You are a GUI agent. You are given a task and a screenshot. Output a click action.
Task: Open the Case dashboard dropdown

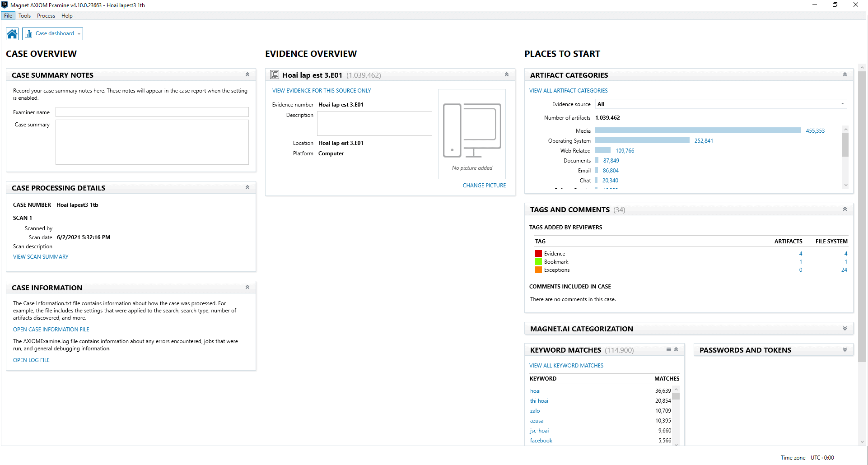tap(53, 34)
